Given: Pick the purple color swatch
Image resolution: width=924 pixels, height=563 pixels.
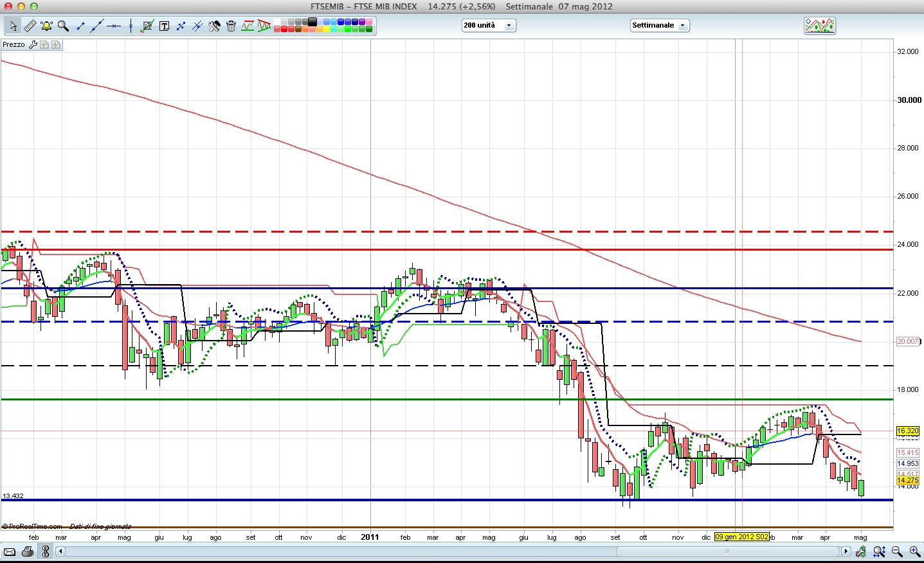Looking at the screenshot, I should (362, 21).
